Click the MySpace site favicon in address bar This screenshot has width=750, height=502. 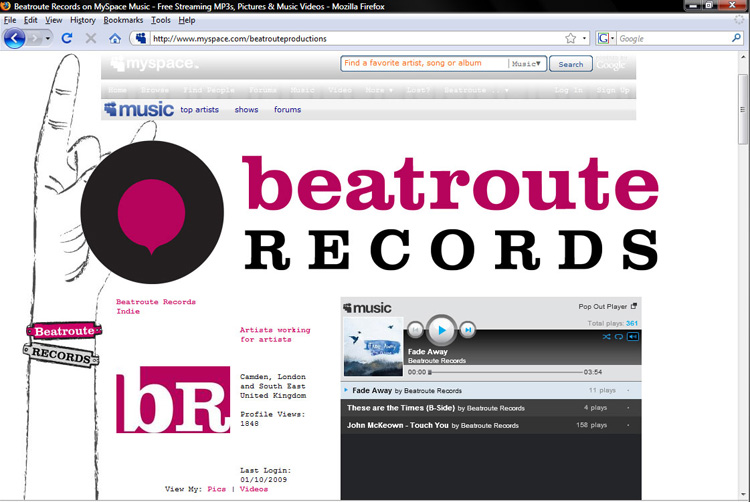[141, 38]
